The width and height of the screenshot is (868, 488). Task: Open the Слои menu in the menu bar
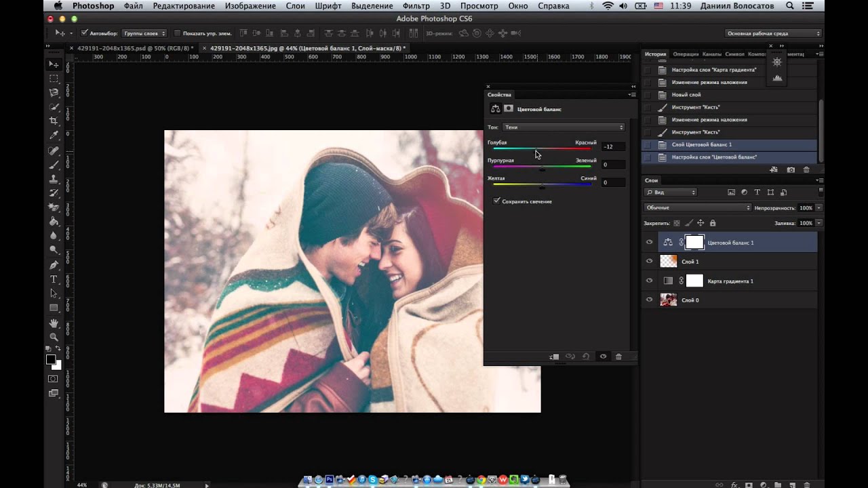pyautogui.click(x=296, y=6)
